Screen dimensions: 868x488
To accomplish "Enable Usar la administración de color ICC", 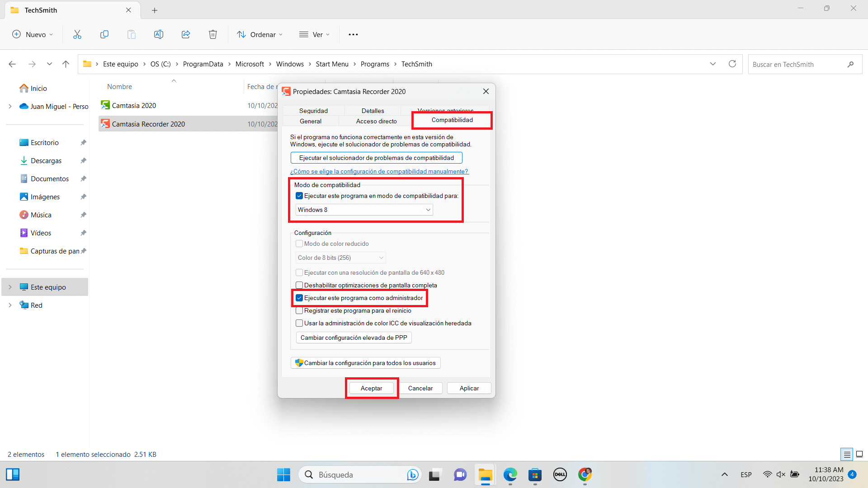I will [x=299, y=323].
